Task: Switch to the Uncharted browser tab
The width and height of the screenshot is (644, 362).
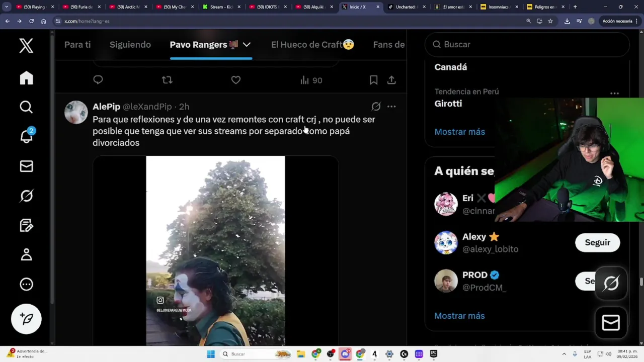Action: pos(407,7)
